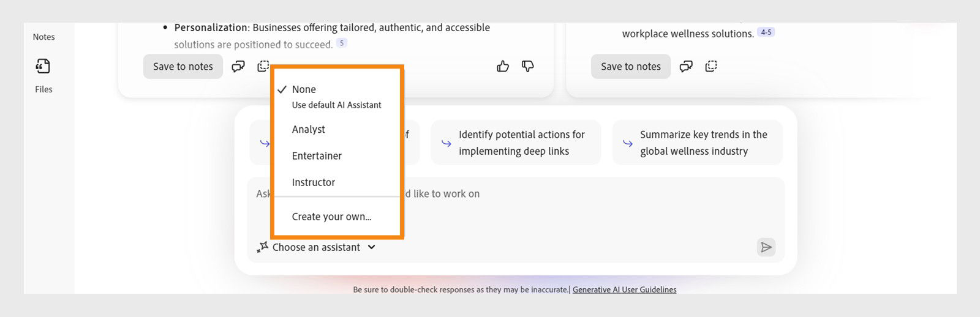
Task: Collapse the Choose an assistant dropdown
Action: point(316,247)
